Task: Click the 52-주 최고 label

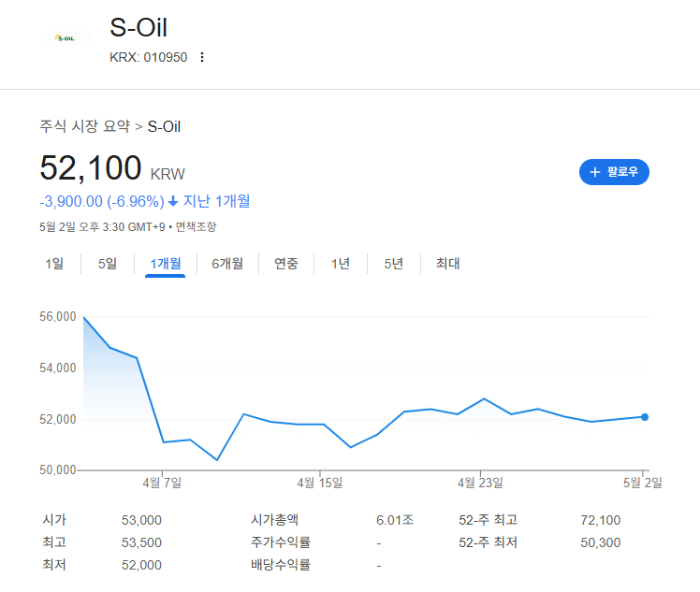Action: click(488, 520)
